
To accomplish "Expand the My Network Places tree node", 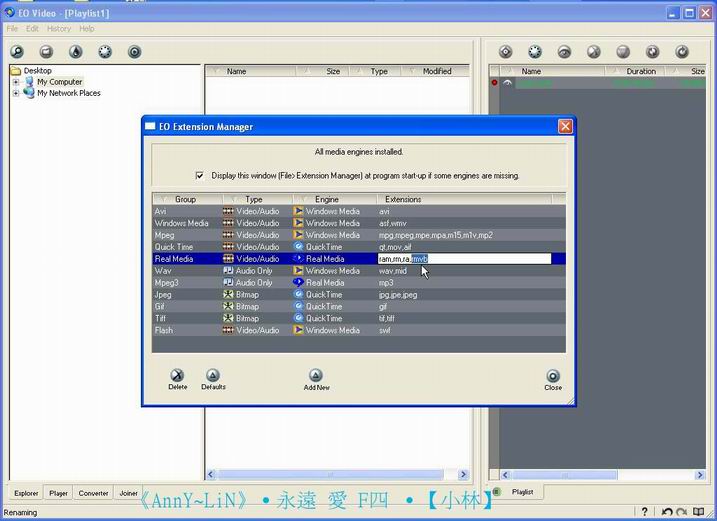I will pyautogui.click(x=16, y=93).
